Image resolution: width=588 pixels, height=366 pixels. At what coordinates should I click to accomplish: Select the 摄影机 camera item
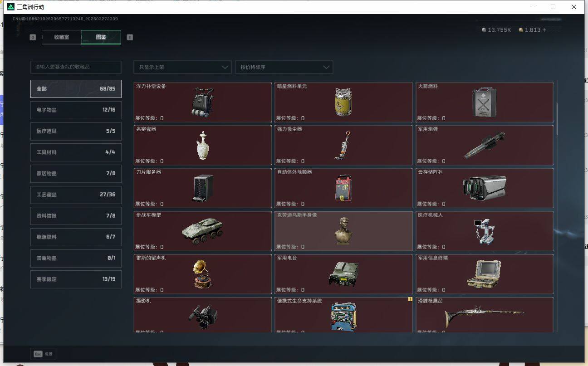(203, 315)
